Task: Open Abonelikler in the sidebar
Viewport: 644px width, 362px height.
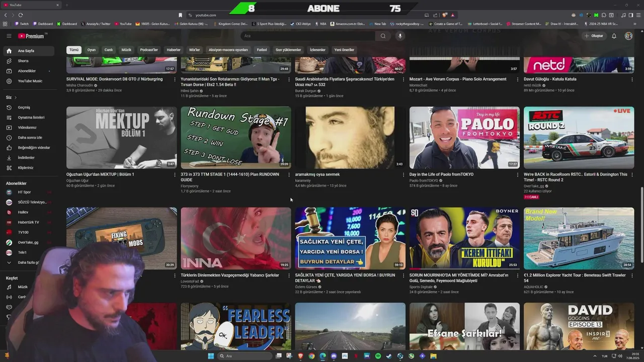Action: [x=28, y=71]
